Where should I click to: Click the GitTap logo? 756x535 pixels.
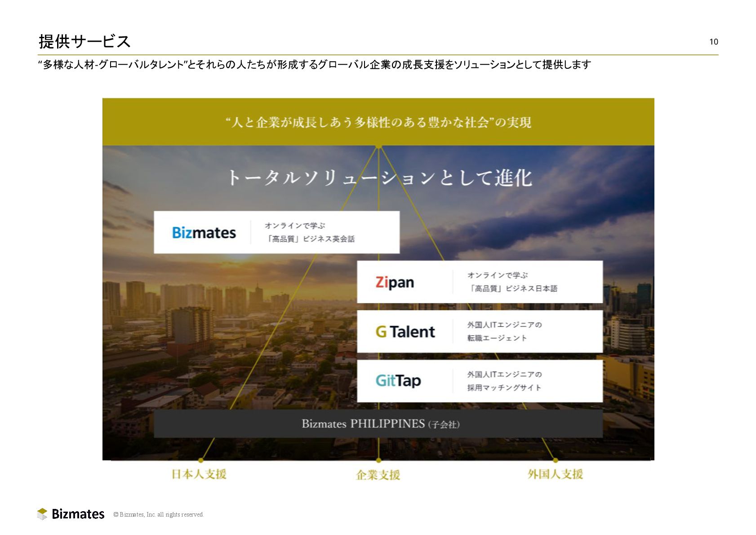click(398, 381)
